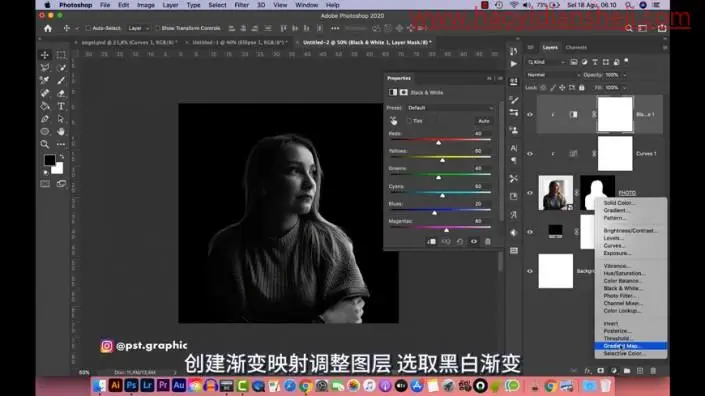
Task: Delete adjustment via Properties trash icon
Action: point(488,241)
